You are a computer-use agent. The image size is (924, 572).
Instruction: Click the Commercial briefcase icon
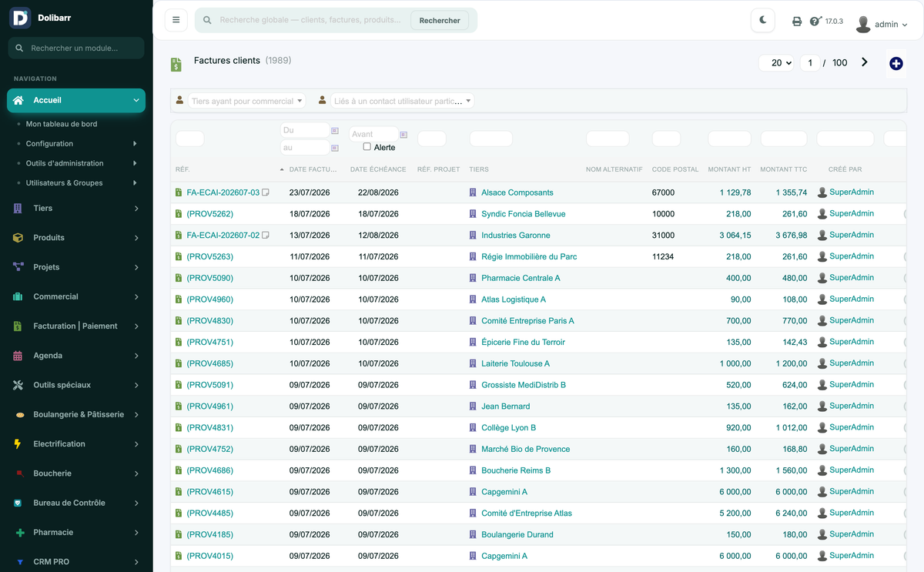pyautogui.click(x=18, y=296)
